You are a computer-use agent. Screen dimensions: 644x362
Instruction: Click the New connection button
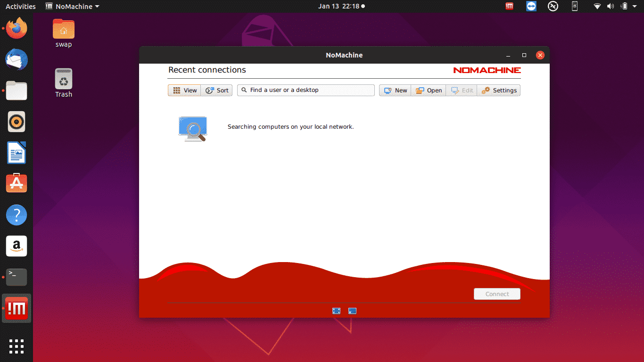(395, 90)
